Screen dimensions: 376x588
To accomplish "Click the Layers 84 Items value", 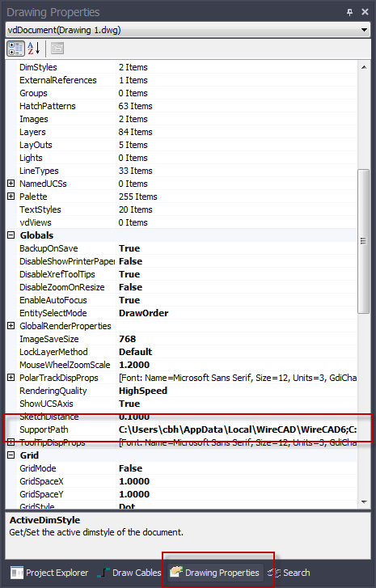I will click(x=237, y=132).
